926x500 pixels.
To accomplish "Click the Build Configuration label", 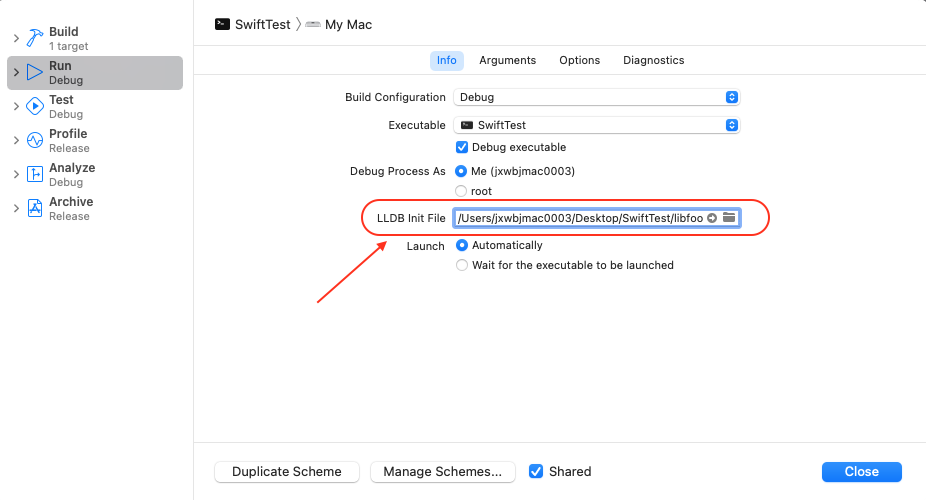I will click(x=395, y=97).
